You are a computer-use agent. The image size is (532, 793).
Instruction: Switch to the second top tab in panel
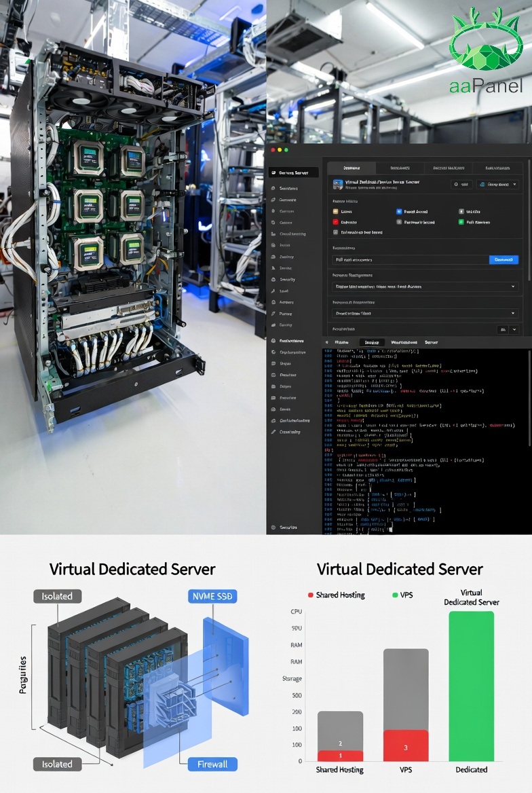400,168
